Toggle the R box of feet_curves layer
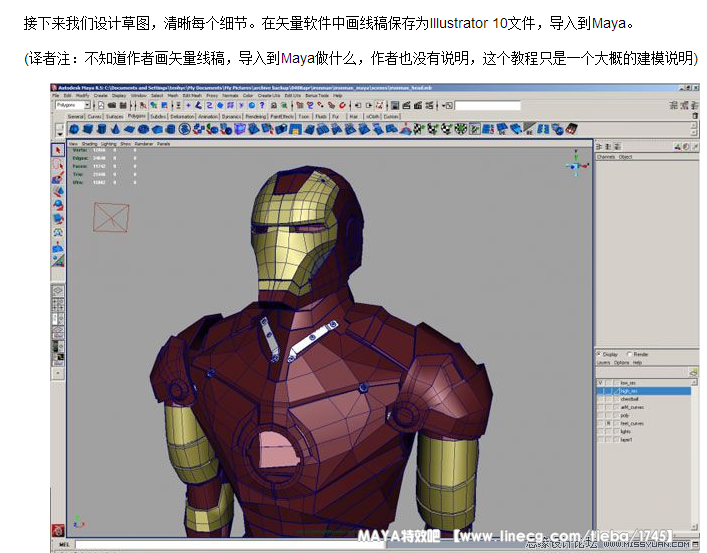 coord(608,423)
